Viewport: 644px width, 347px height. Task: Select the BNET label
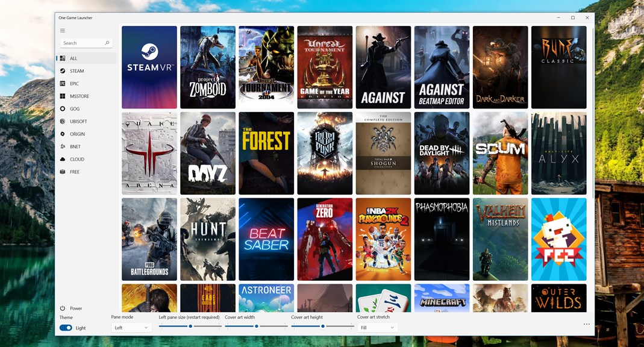(x=75, y=146)
